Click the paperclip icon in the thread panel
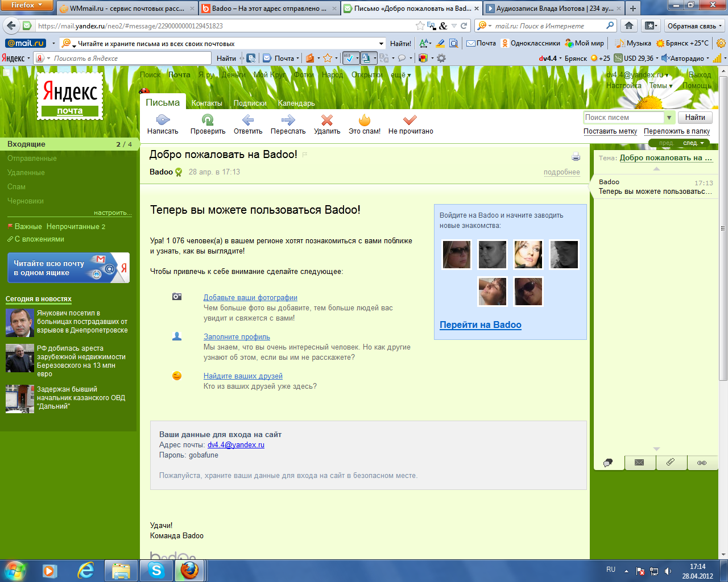Screen dimensions: 728x582 pyautogui.click(x=671, y=463)
